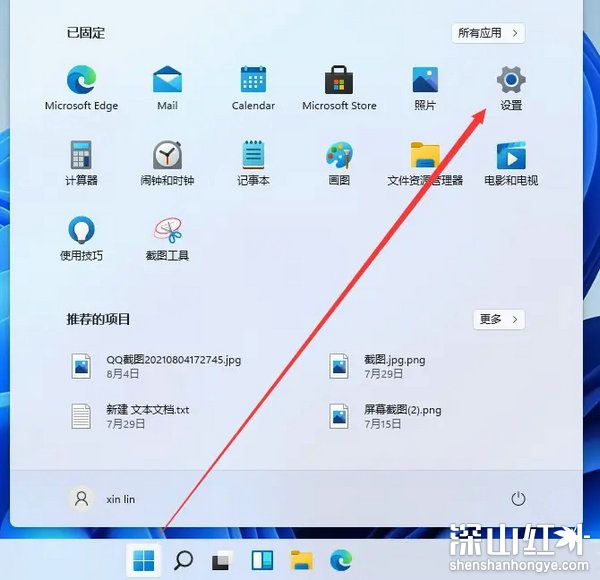Screen dimensions: 600x580
Task: Open File Explorer from taskbar
Action: click(x=302, y=560)
